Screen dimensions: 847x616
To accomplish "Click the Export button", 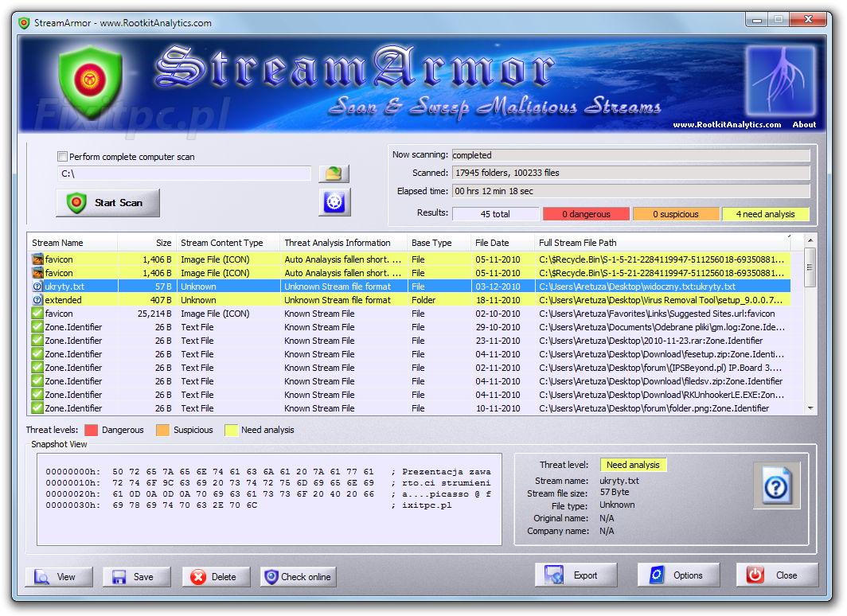I will (x=576, y=575).
